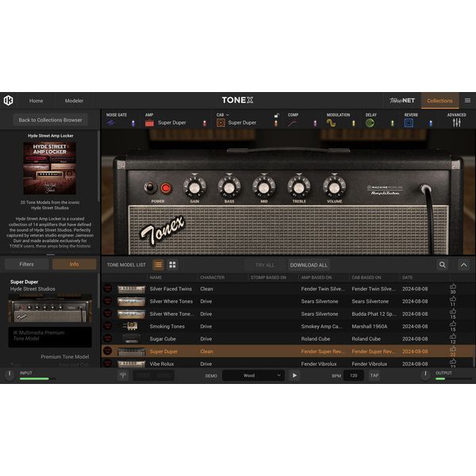Select the red Amp icon
Screen dimensions: 476x476
149,123
